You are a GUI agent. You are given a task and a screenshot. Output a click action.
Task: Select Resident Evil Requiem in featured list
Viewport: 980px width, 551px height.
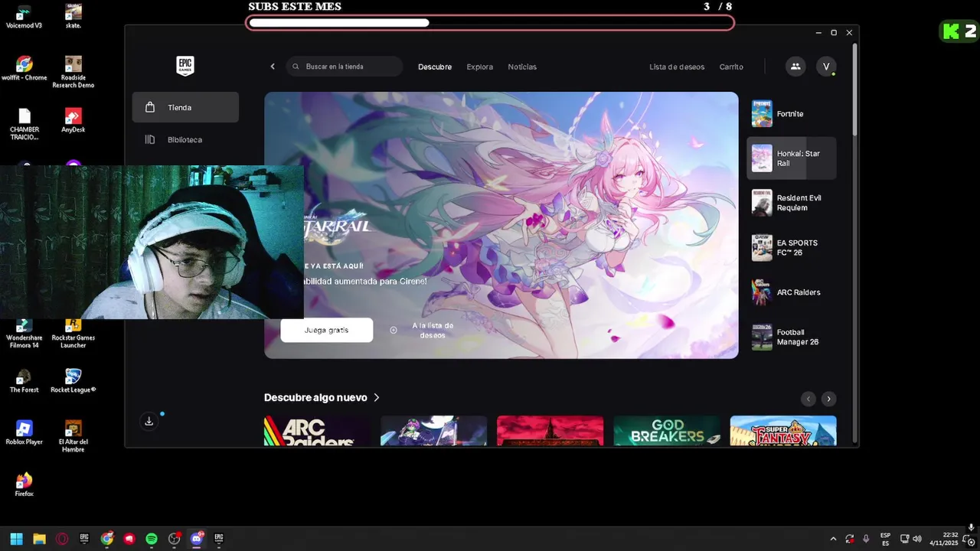[x=792, y=203]
